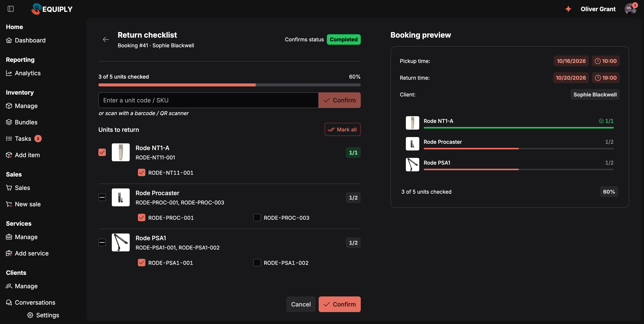Start a New sale
Viewport: 644px width, 324px height.
[x=23, y=204]
